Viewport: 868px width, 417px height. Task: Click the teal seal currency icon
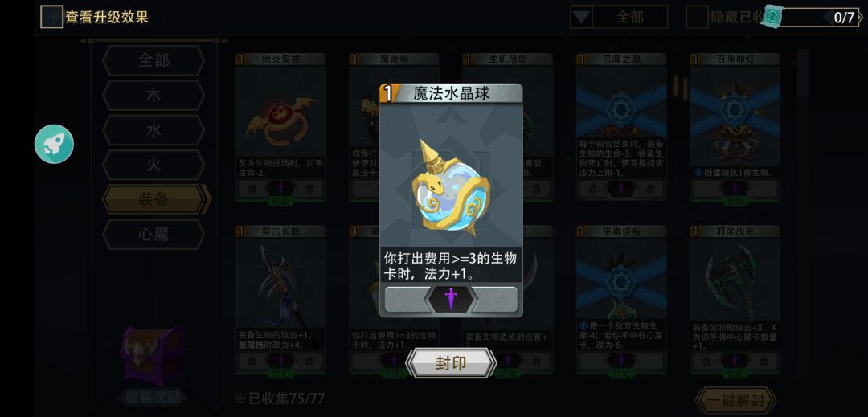tap(773, 17)
